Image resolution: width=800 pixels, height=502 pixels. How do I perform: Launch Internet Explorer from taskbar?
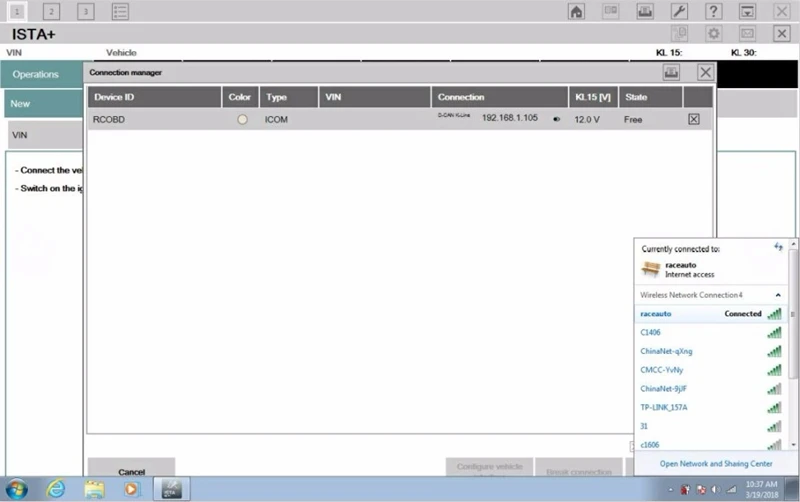pos(56,489)
